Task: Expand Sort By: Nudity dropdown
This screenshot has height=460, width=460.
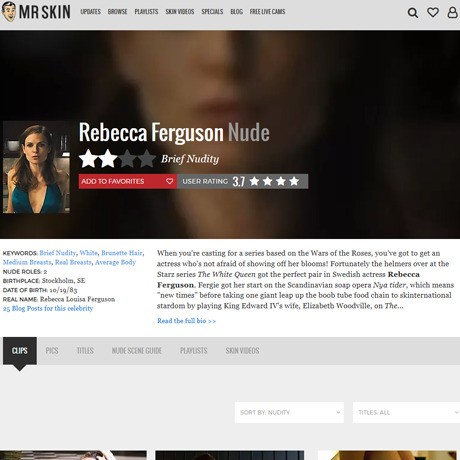Action: (289, 412)
